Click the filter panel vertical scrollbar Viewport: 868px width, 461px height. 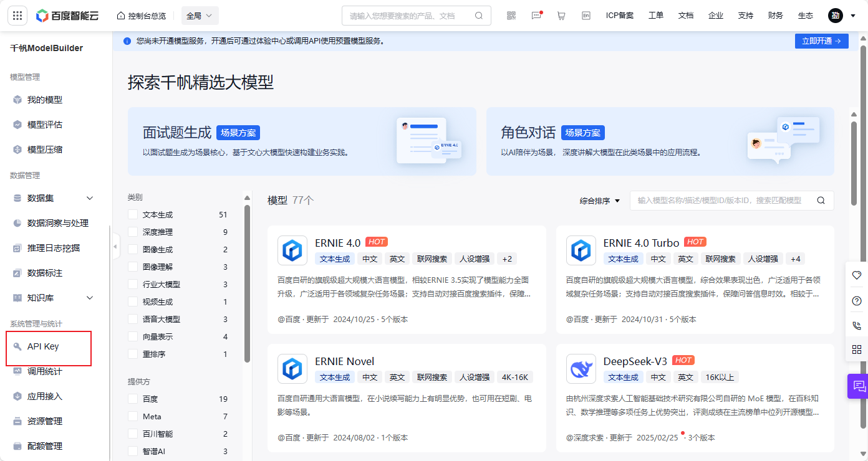(x=247, y=284)
